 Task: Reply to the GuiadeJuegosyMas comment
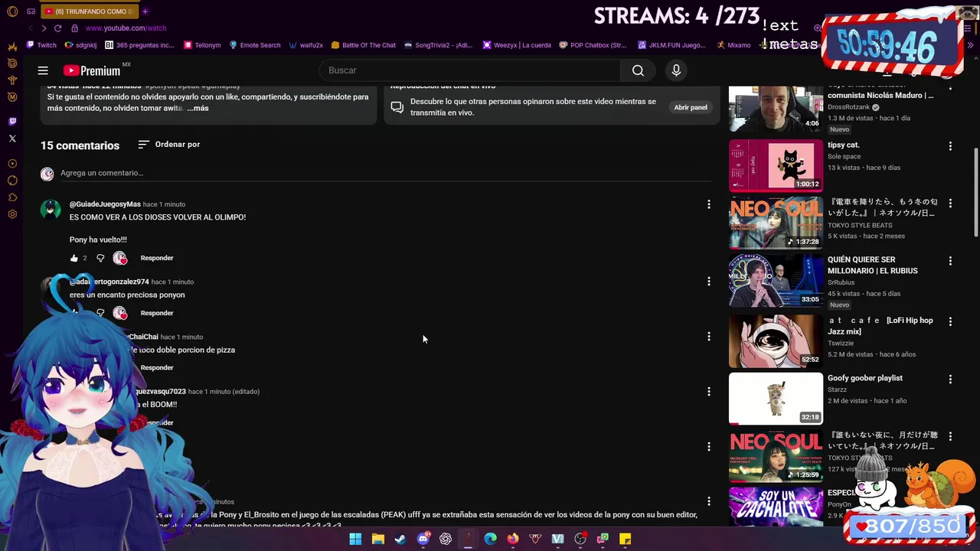(x=157, y=258)
